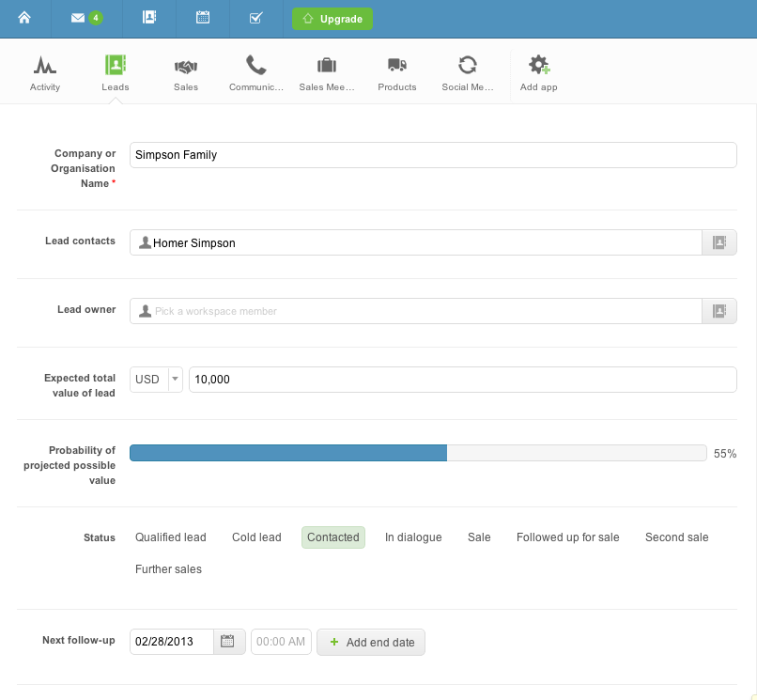
Task: Edit the next follow-up date 02/28/2013
Action: tap(171, 642)
